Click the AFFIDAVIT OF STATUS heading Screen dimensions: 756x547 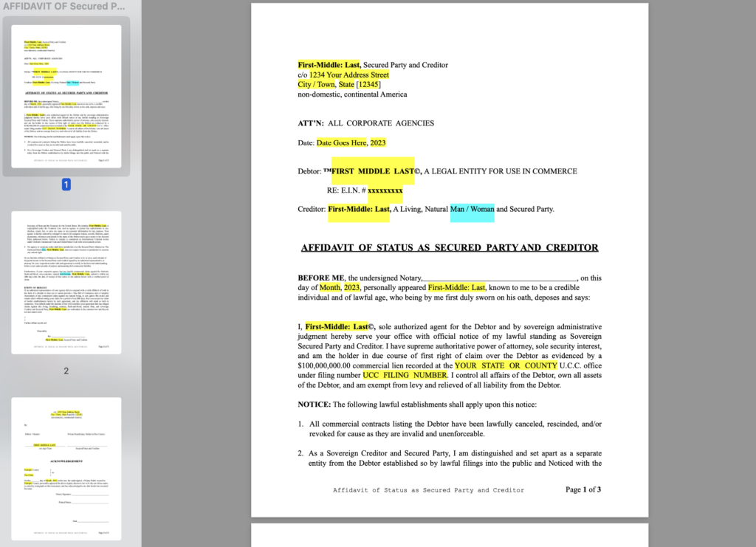449,247
